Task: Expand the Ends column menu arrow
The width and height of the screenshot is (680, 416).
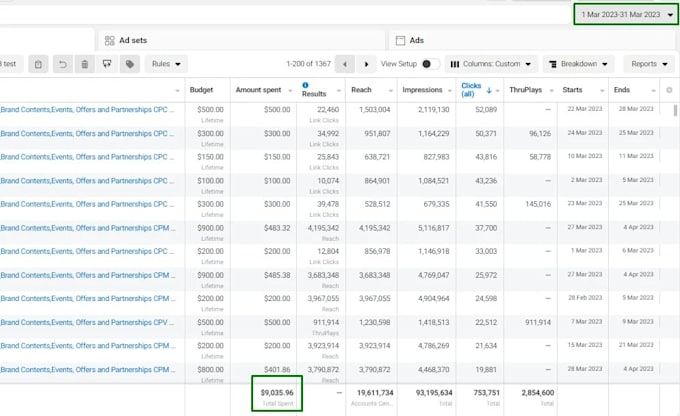Action: [653, 91]
